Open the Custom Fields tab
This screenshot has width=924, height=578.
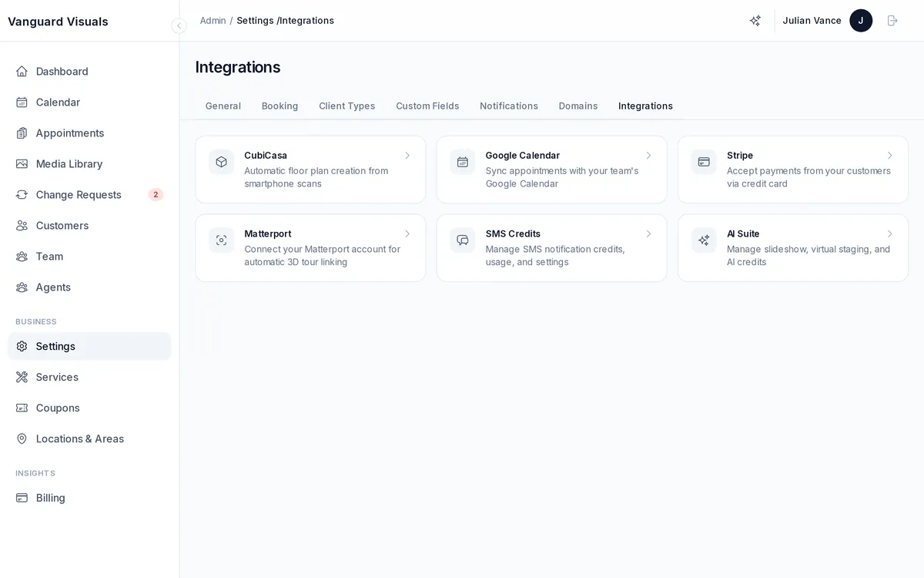(x=427, y=106)
